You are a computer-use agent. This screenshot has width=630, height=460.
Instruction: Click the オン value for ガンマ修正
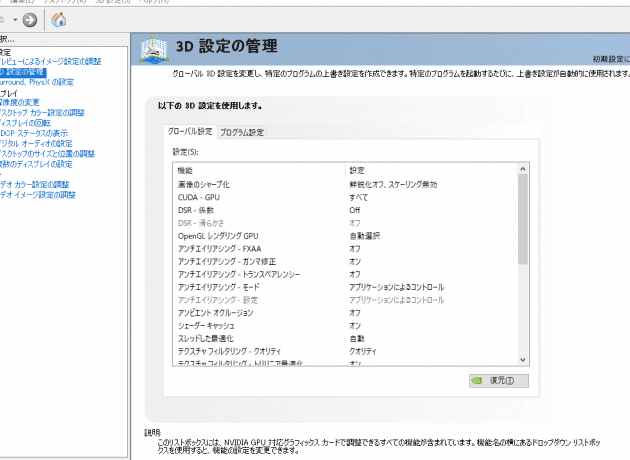(x=355, y=262)
